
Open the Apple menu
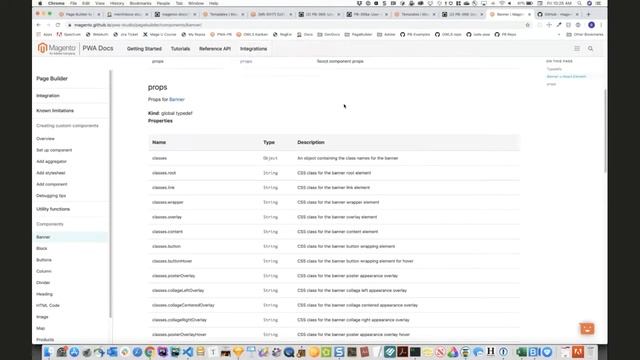pyautogui.click(x=40, y=3)
